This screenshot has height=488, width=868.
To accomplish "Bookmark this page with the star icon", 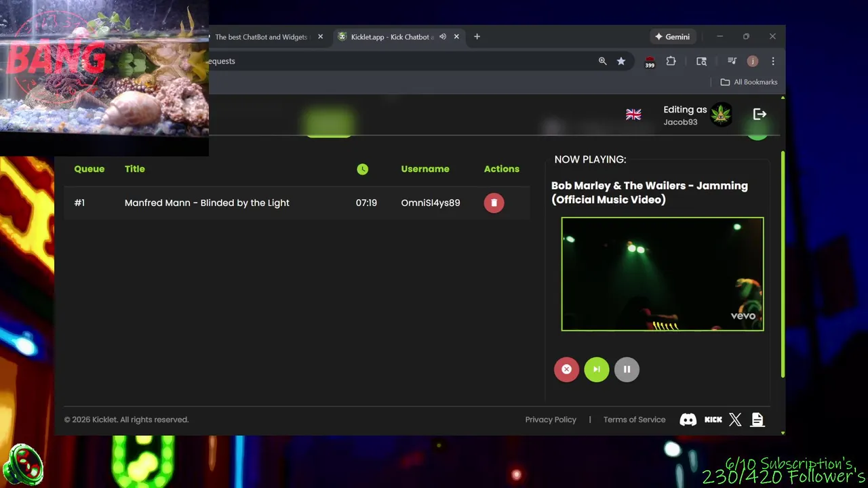I will point(620,61).
